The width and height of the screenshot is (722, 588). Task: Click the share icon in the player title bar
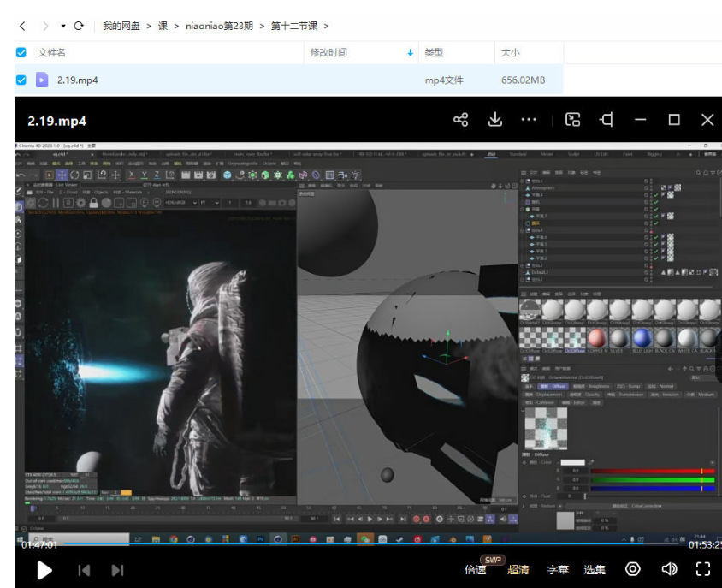pos(459,119)
